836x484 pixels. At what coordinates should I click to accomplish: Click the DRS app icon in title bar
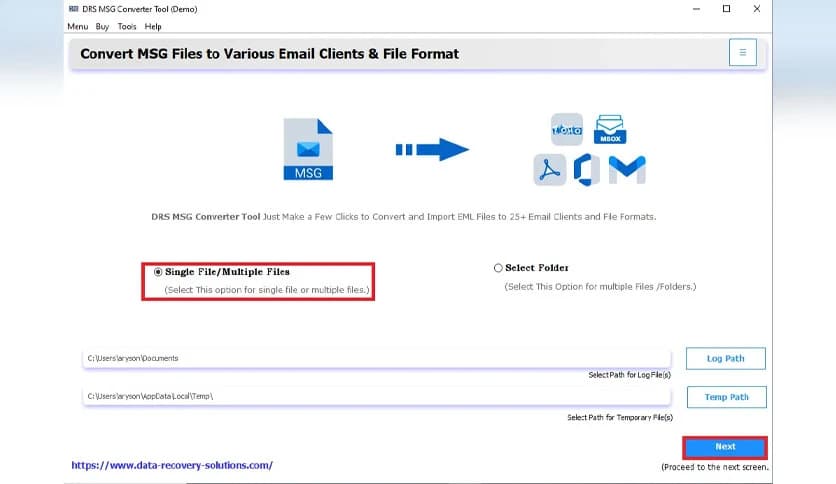[x=74, y=9]
